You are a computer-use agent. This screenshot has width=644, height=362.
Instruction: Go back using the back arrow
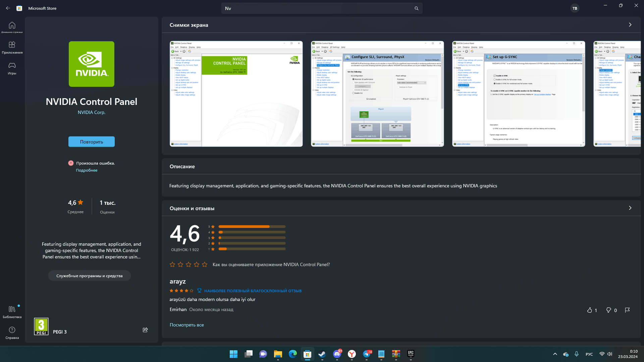(x=8, y=8)
